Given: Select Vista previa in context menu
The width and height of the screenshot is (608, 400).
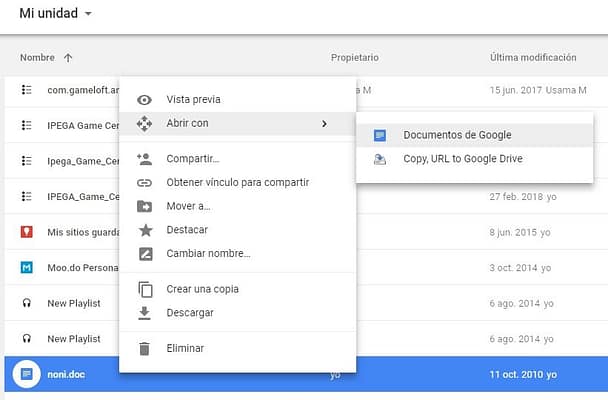Looking at the screenshot, I should pyautogui.click(x=237, y=100).
